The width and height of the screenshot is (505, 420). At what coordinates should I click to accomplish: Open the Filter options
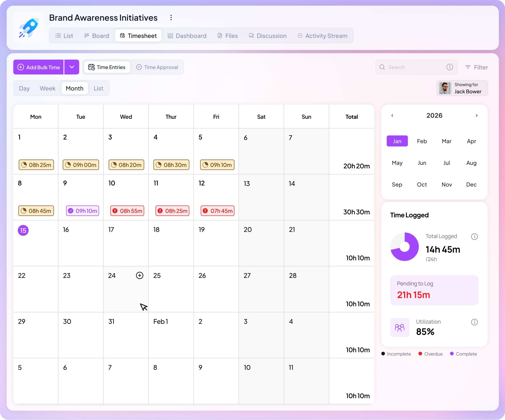[x=476, y=67]
